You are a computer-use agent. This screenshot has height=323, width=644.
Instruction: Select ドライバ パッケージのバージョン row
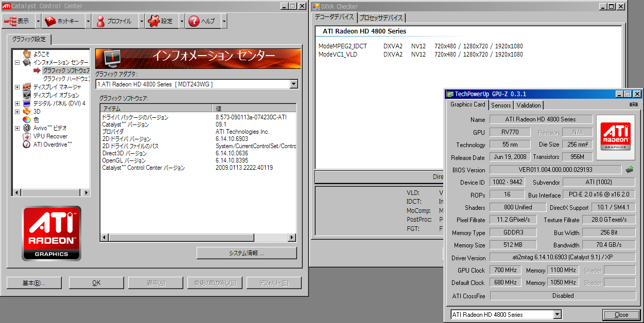[198, 117]
